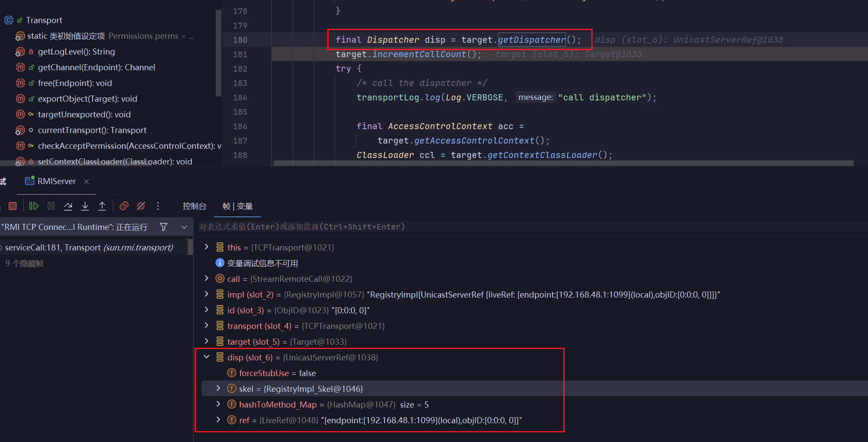This screenshot has width=868, height=442.
Task: Click disp inline debug hint on line 180
Action: coord(689,40)
